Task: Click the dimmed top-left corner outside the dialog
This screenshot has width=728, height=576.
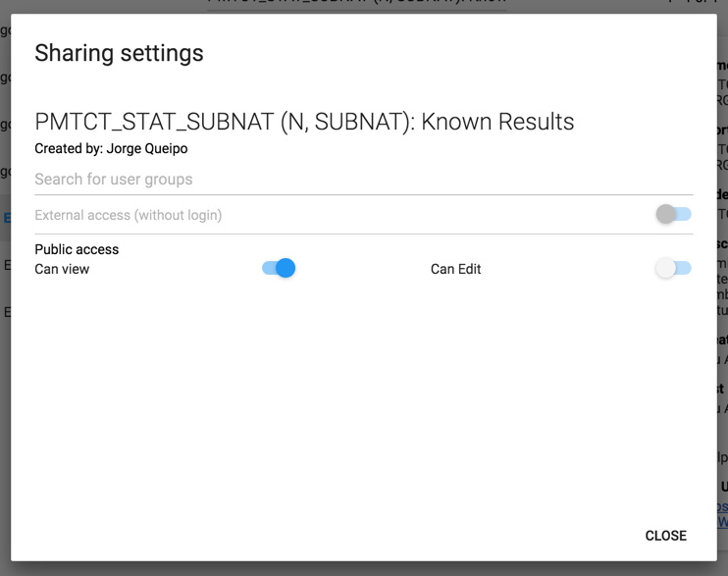Action: coord(4,5)
